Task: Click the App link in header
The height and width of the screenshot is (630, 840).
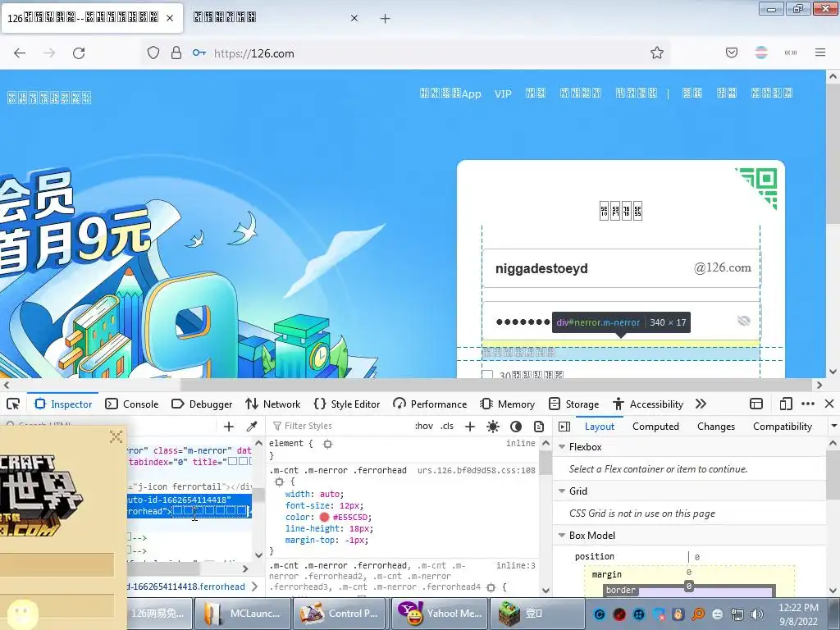Action: pyautogui.click(x=450, y=94)
